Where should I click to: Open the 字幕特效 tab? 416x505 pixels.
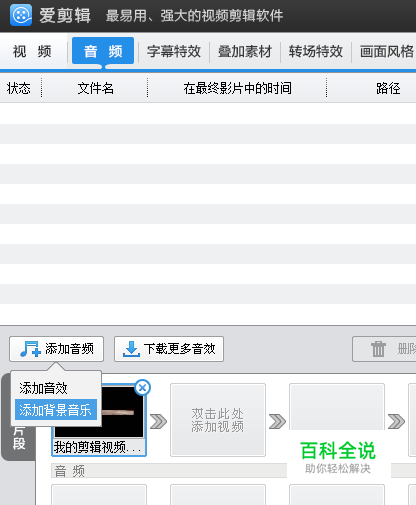click(x=174, y=52)
